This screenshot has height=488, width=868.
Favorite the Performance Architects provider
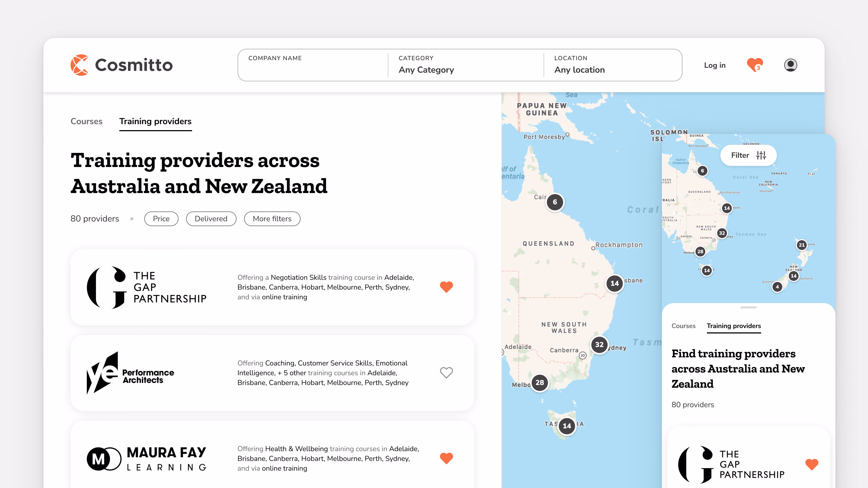coord(446,373)
